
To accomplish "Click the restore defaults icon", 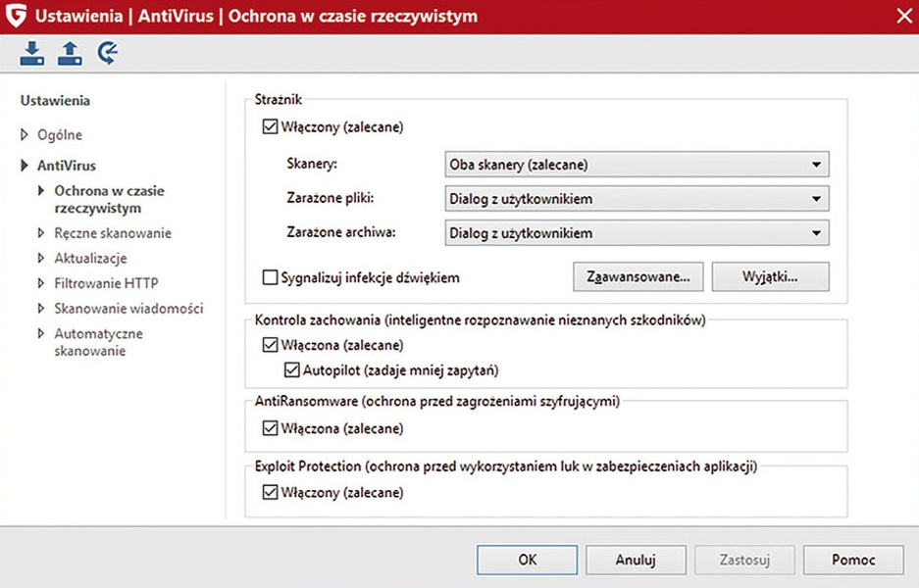I will (106, 53).
